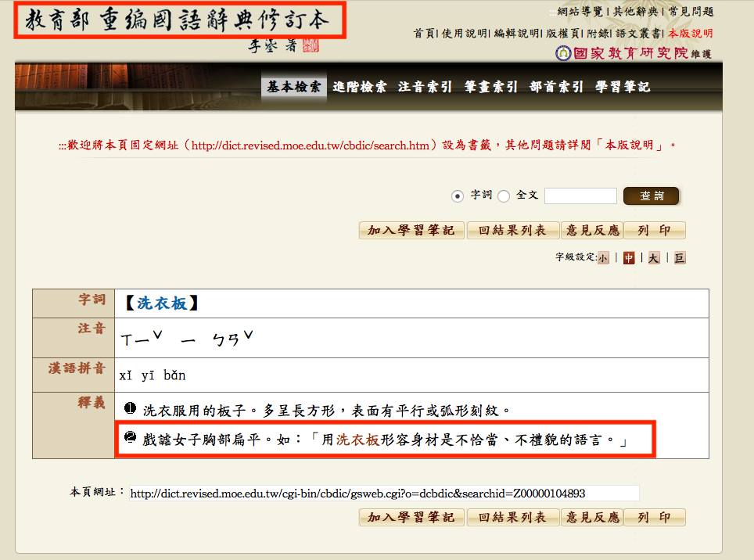Open the 學習筆記 tab
754x560 pixels.
pos(623,87)
